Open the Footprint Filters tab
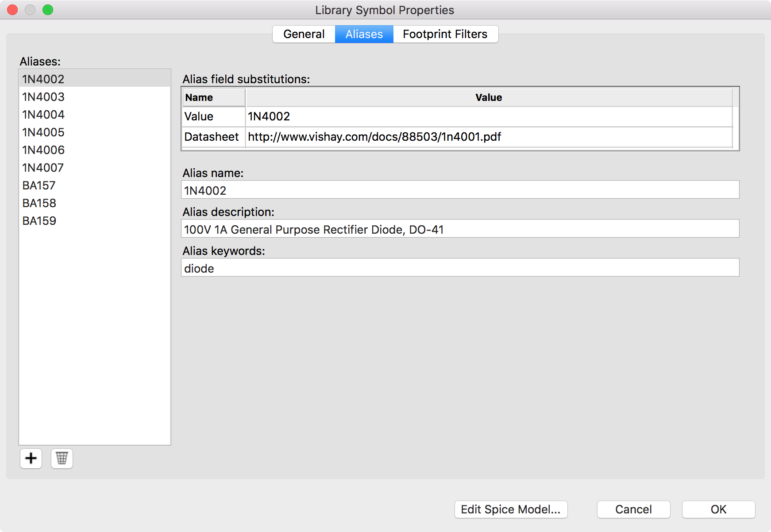 point(445,34)
